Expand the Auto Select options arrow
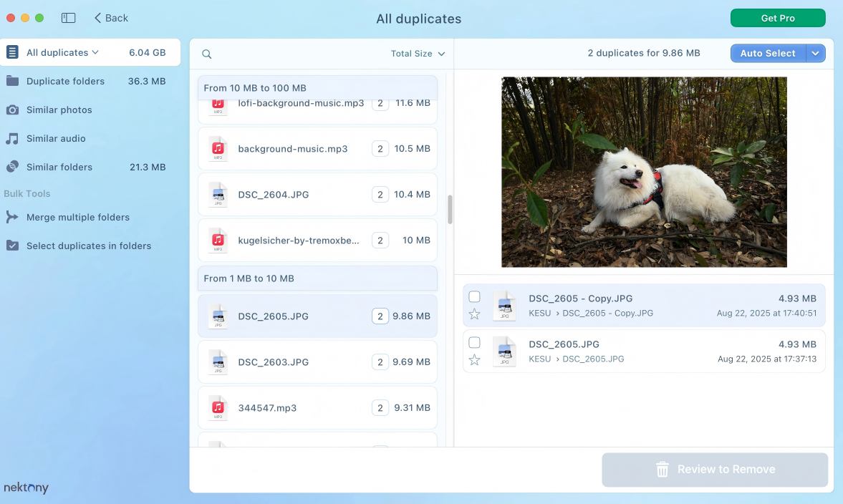The width and height of the screenshot is (843, 504). [x=815, y=53]
